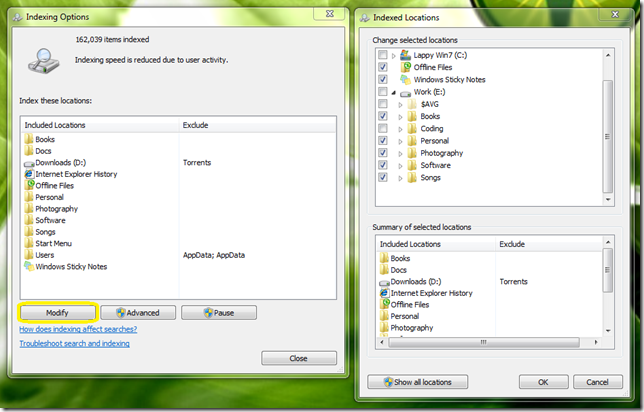Screen dimensions: 644x412
Task: Click the Downloads (D:) drive icon in Indexing Options
Action: [x=29, y=163]
